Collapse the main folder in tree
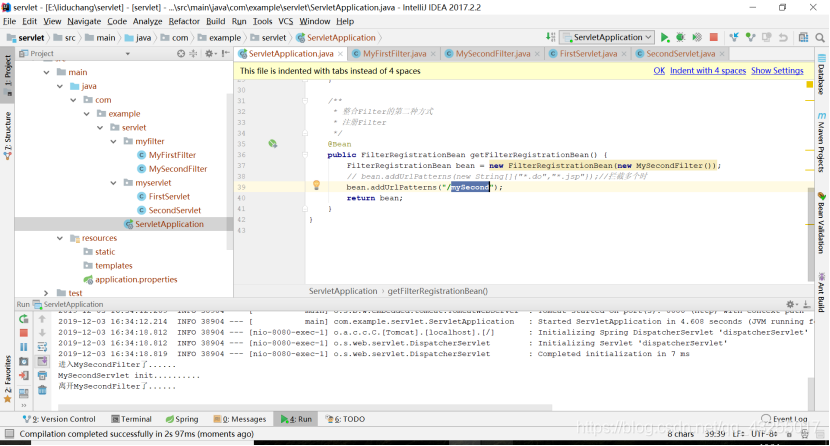Screen dimensions: 830x446 click(x=47, y=72)
